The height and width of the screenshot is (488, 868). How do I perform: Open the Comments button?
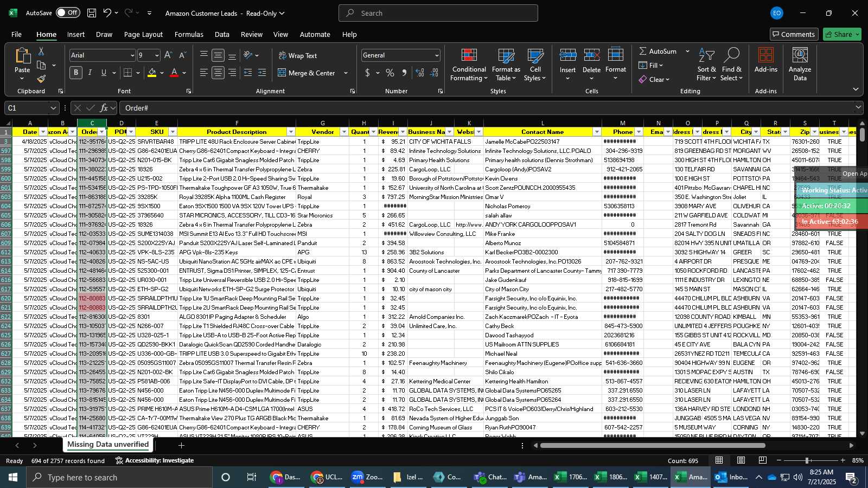pyautogui.click(x=794, y=34)
